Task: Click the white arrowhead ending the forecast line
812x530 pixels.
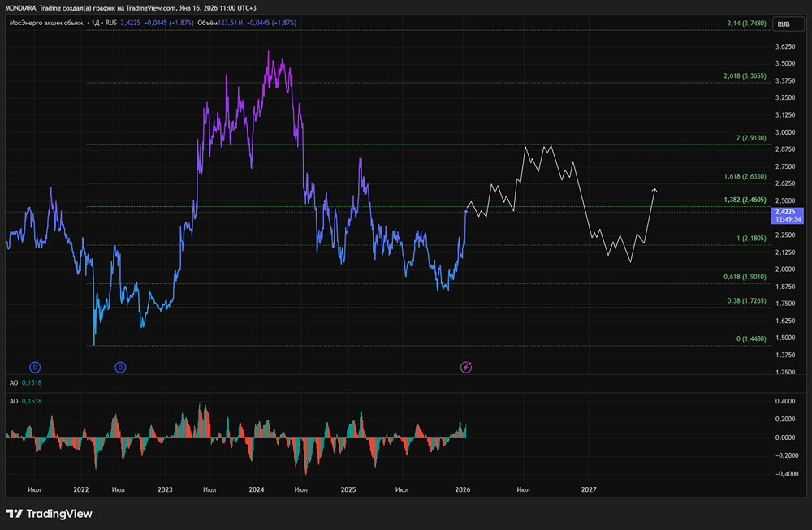Action: [654, 191]
